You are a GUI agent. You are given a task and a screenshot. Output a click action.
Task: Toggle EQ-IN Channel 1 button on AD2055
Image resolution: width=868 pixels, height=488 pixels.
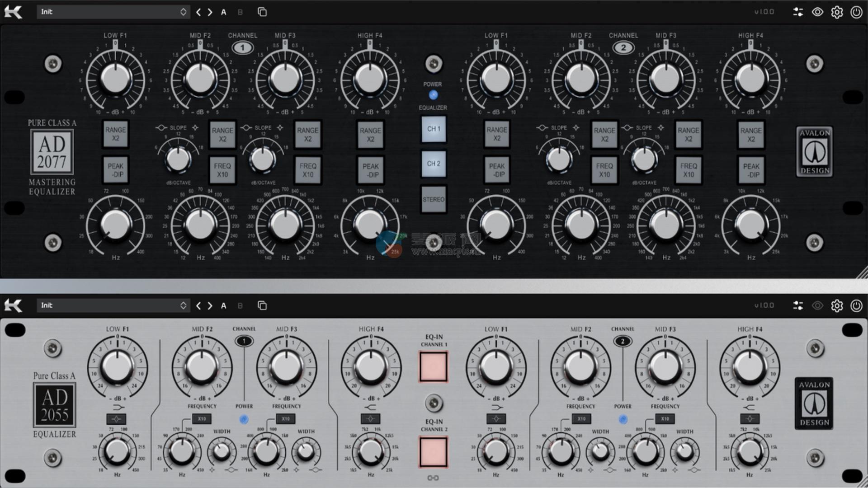434,367
